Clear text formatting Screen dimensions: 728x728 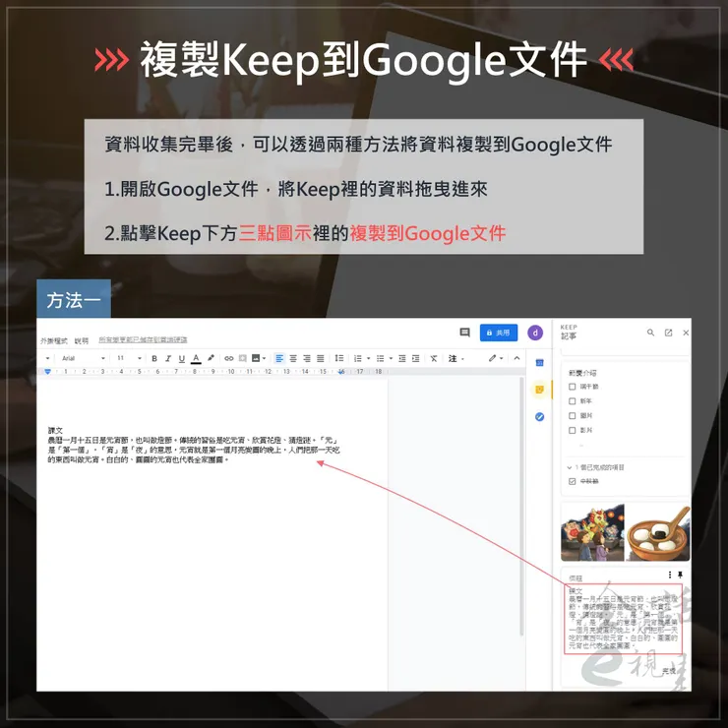coord(434,358)
